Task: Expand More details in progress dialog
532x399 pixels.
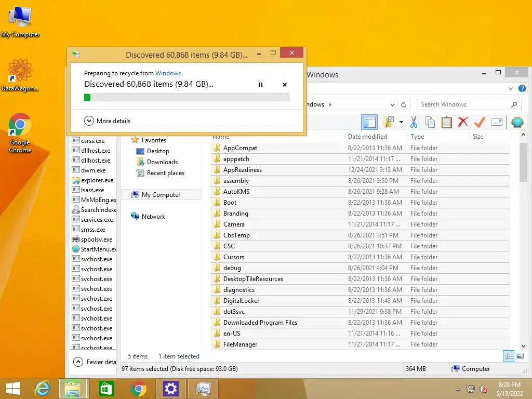Action: [107, 121]
